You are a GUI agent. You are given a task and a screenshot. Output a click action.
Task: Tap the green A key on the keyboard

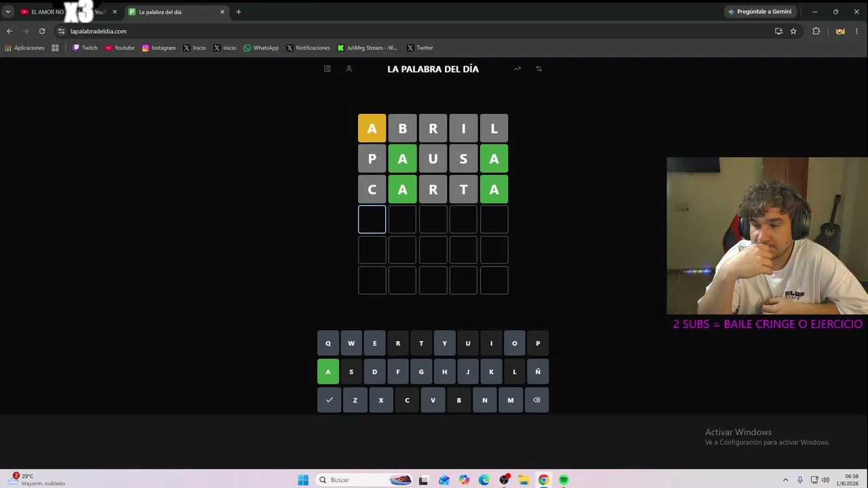pyautogui.click(x=328, y=371)
